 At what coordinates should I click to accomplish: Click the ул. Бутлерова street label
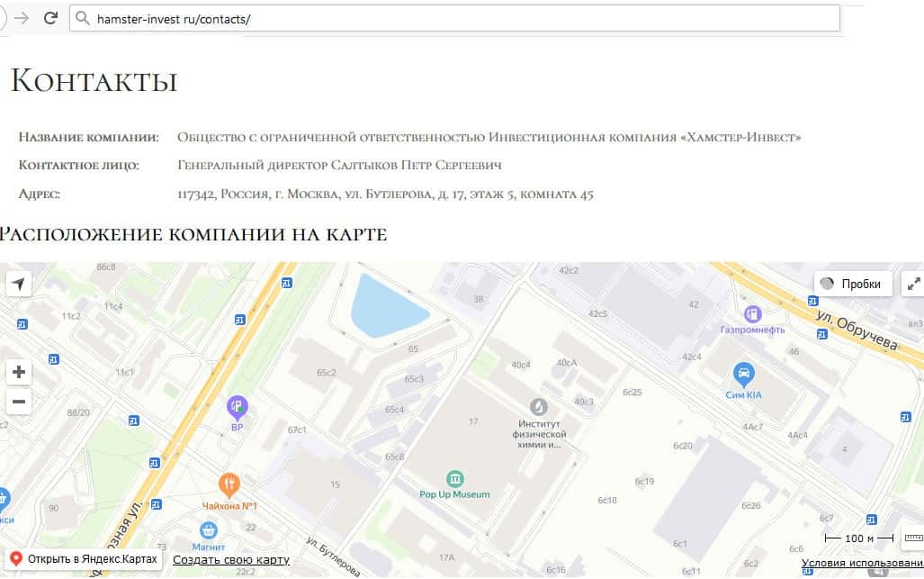(x=334, y=556)
